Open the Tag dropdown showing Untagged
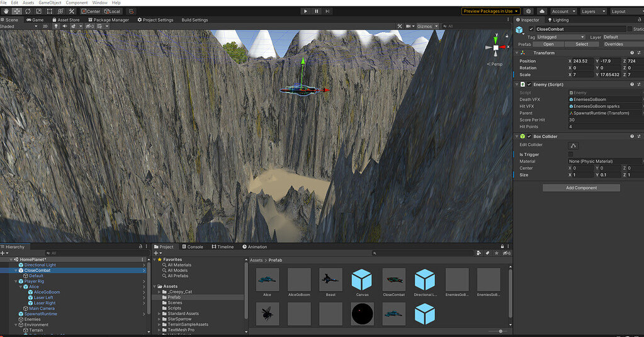This screenshot has height=337, width=644. coord(560,37)
